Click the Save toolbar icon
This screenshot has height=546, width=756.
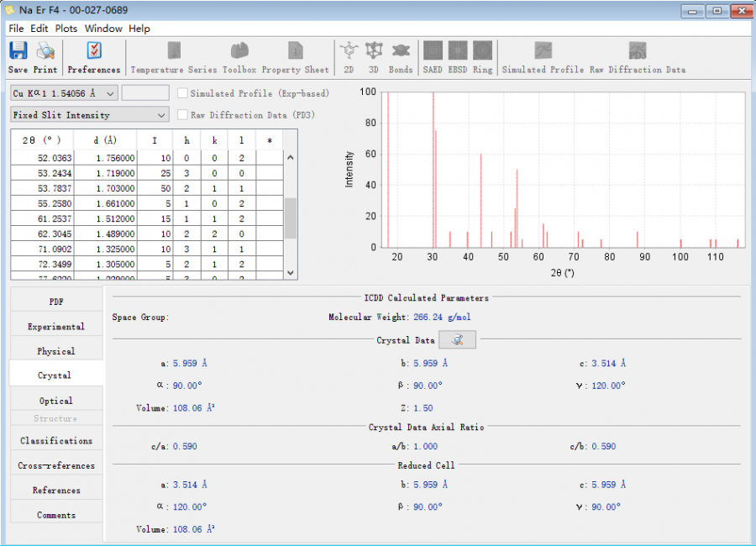(18, 52)
